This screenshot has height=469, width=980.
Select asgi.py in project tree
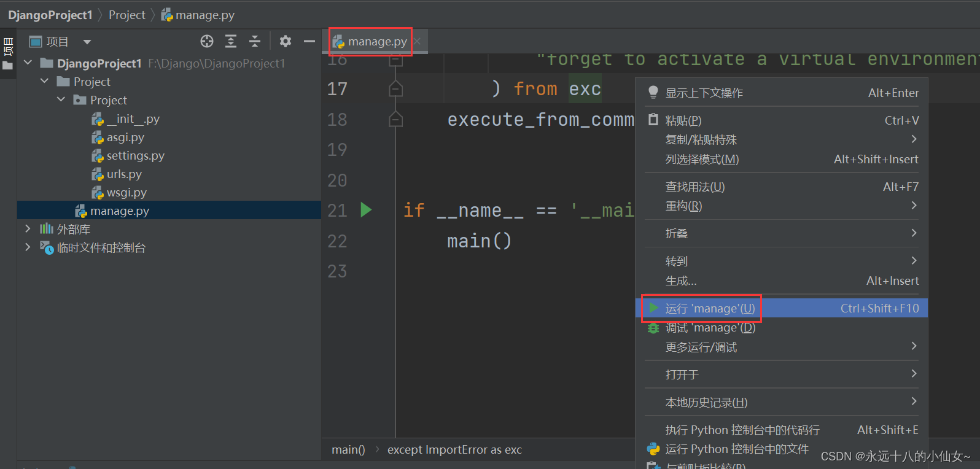[x=118, y=137]
